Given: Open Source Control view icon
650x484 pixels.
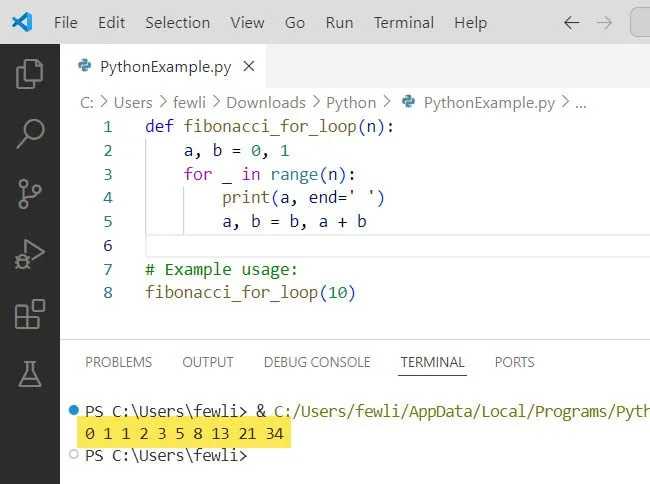Looking at the screenshot, I should [x=30, y=194].
